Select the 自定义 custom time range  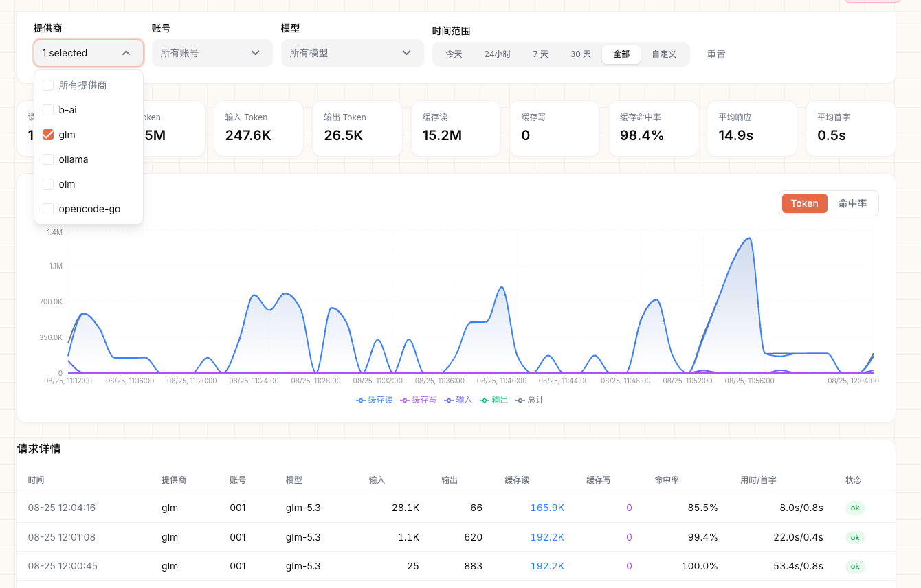point(664,54)
